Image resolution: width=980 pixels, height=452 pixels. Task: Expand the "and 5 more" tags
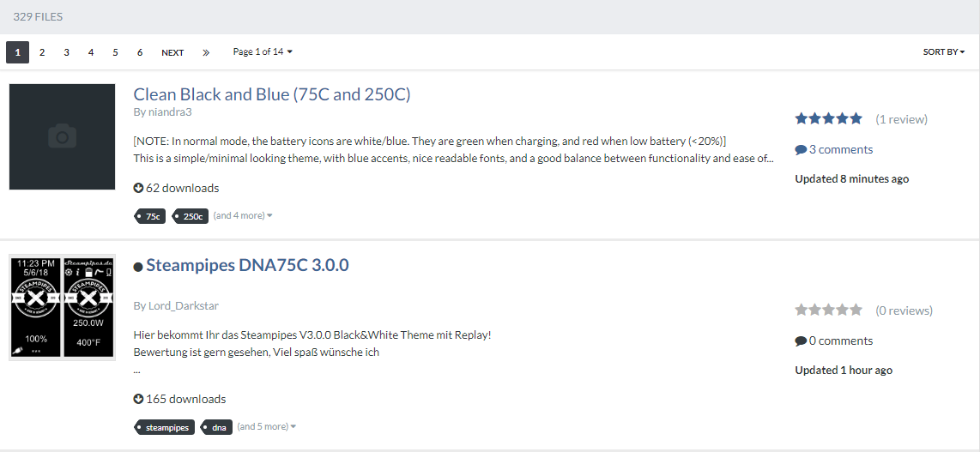tap(267, 427)
